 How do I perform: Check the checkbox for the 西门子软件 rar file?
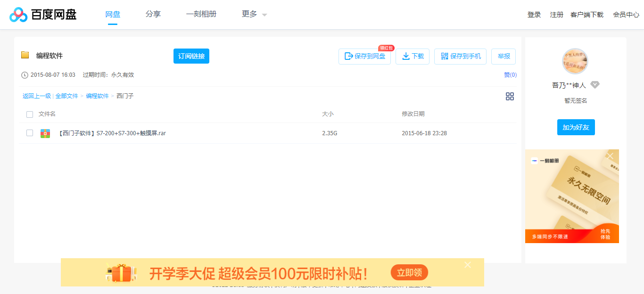30,133
